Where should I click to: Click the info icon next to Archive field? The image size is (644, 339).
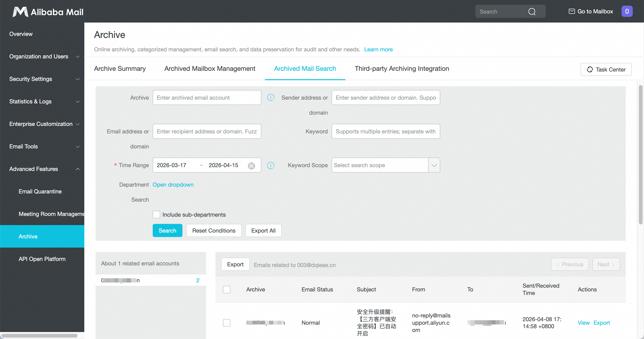click(x=270, y=97)
